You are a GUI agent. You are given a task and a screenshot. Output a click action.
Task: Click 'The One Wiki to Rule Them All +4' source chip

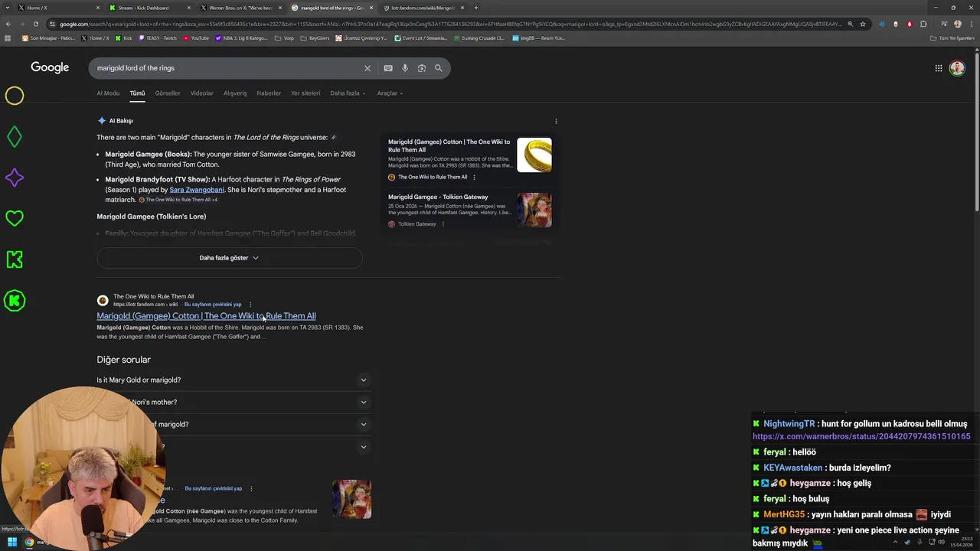(x=178, y=200)
